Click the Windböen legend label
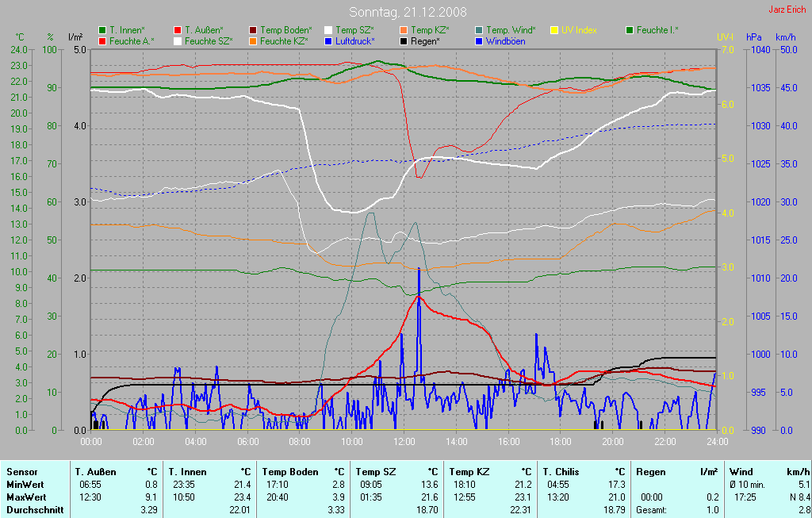812x518 pixels. [x=506, y=41]
